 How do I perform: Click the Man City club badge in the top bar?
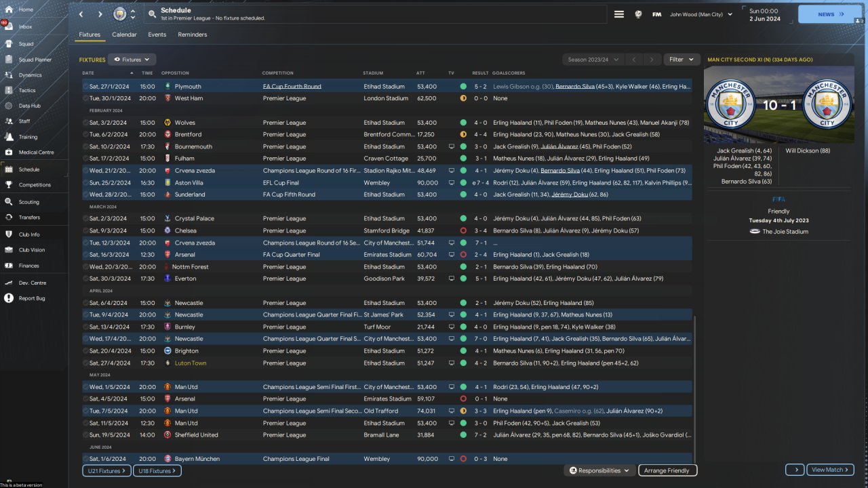tap(120, 14)
